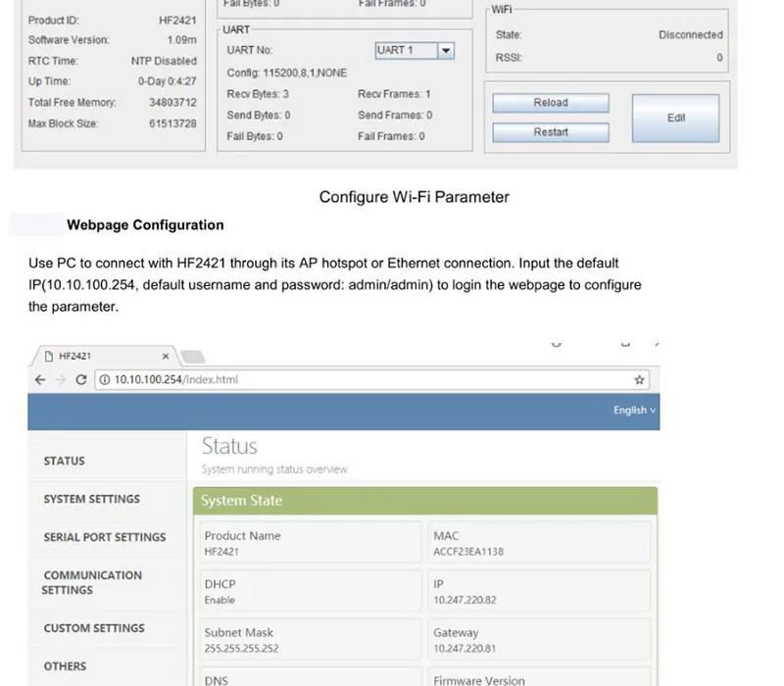784x686 pixels.
Task: Click the DHCP Enable value
Action: click(220, 600)
